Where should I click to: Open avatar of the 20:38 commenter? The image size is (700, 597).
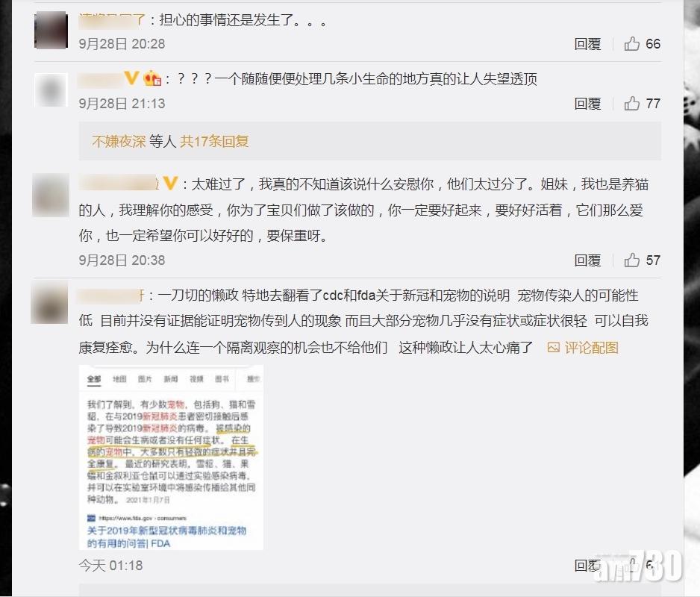click(x=51, y=195)
